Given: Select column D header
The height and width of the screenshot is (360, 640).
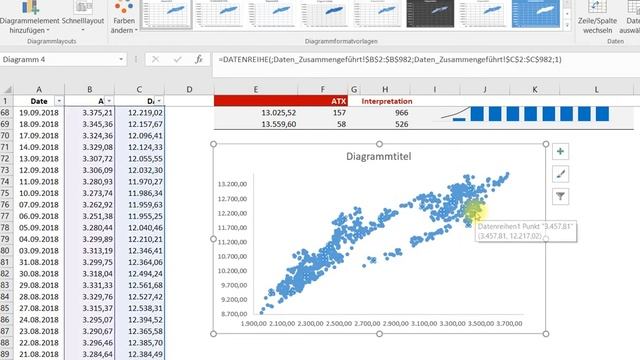Looking at the screenshot, I should 189,89.
